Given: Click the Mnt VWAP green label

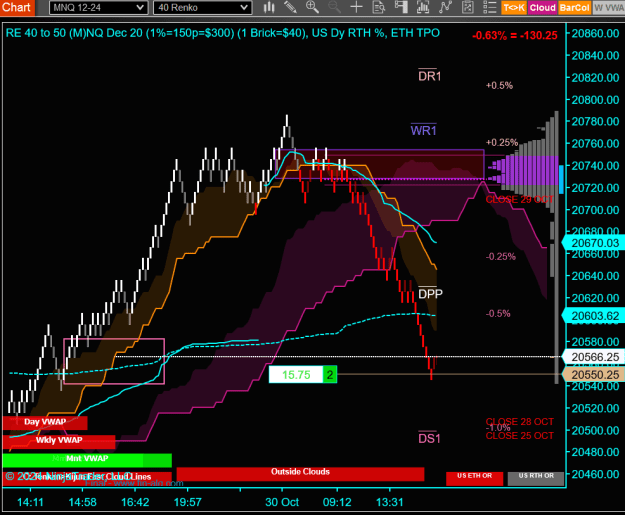Looking at the screenshot, I should coord(87,459).
